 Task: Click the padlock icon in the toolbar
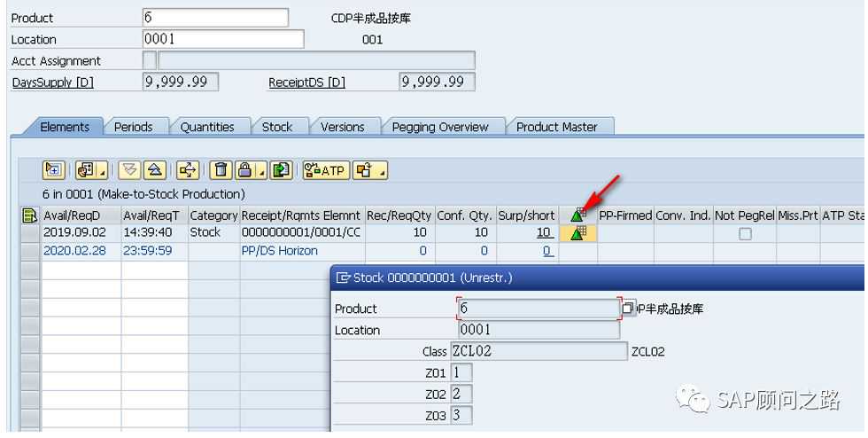tap(246, 170)
